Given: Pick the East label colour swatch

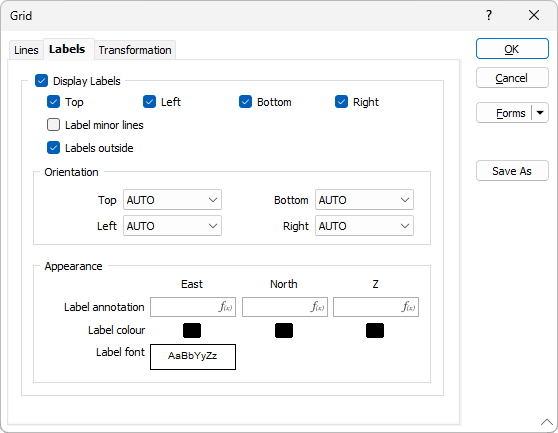Looking at the screenshot, I should tap(192, 331).
